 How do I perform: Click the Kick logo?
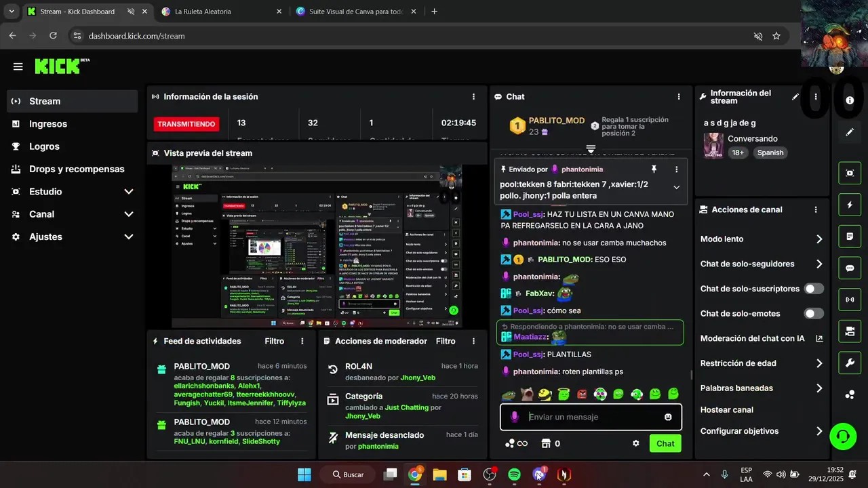pos(58,66)
